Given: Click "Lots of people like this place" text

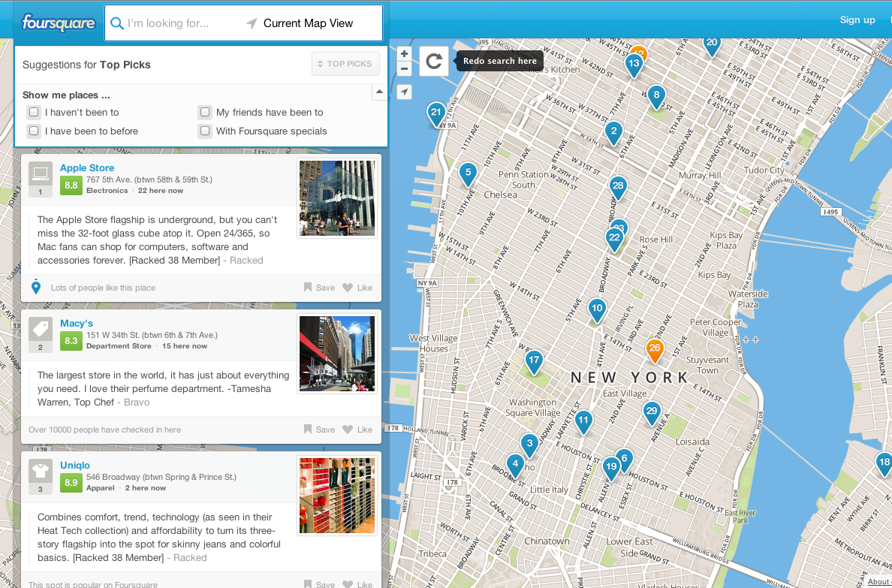Looking at the screenshot, I should [x=103, y=288].
